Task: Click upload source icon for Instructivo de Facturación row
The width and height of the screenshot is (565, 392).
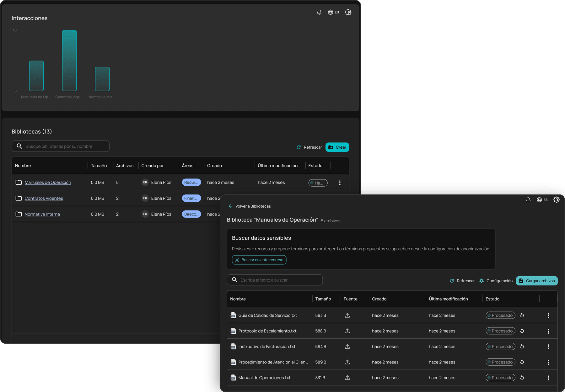Action: (x=347, y=347)
